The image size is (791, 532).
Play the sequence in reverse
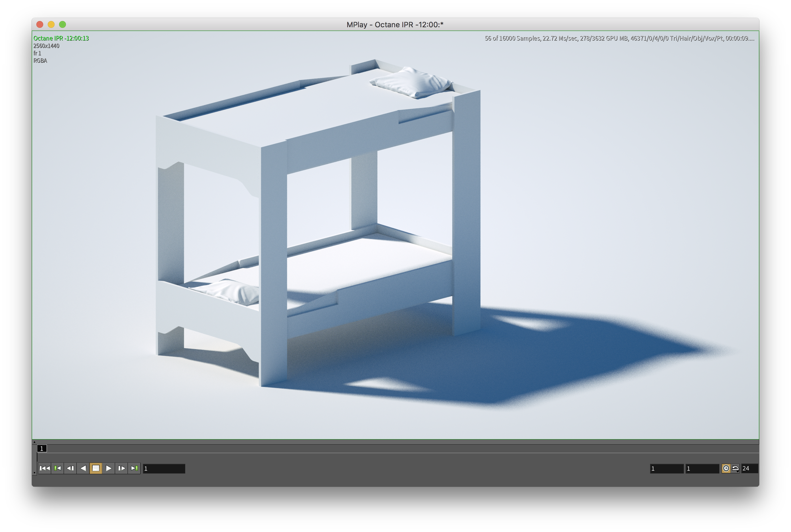tap(83, 468)
